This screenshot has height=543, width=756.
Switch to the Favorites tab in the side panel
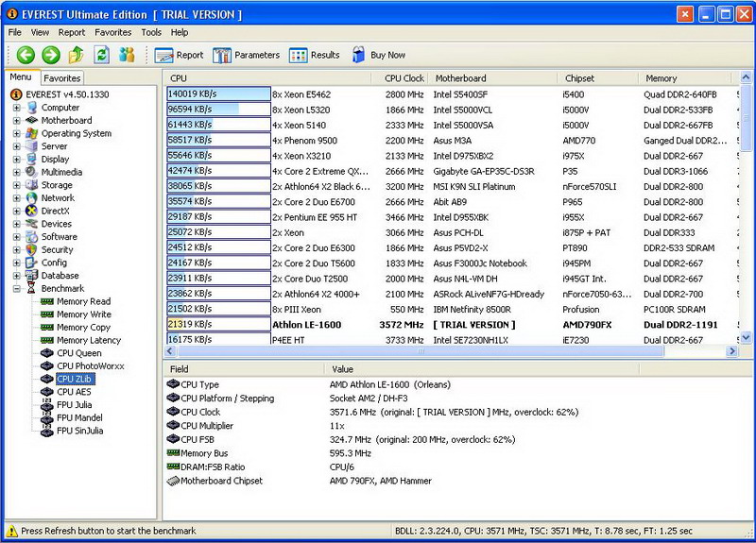(61, 78)
